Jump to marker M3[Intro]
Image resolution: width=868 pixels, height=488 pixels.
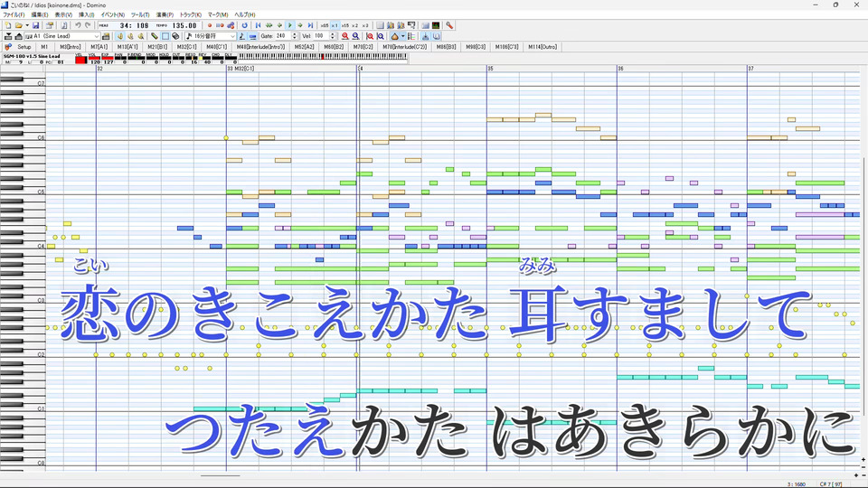(x=71, y=47)
